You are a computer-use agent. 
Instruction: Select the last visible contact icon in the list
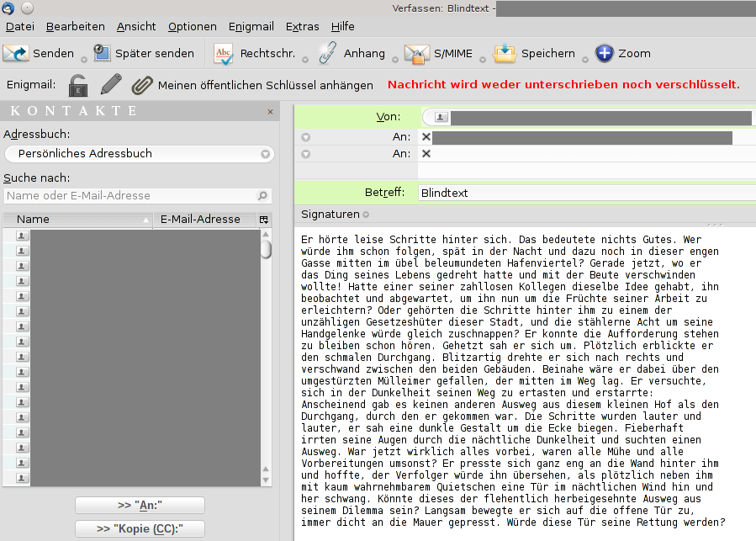22,478
